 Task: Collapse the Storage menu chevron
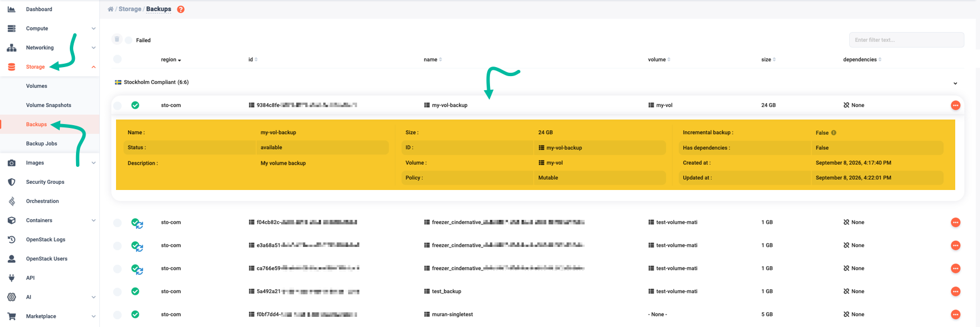[x=93, y=67]
